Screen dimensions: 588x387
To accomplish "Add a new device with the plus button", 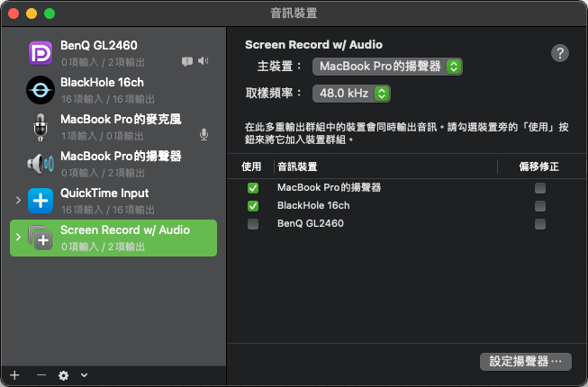I will 14,375.
